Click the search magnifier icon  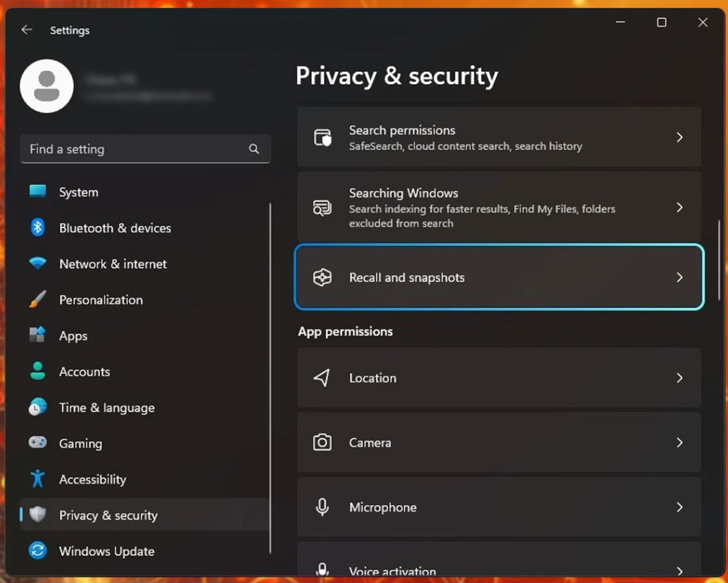coord(253,149)
